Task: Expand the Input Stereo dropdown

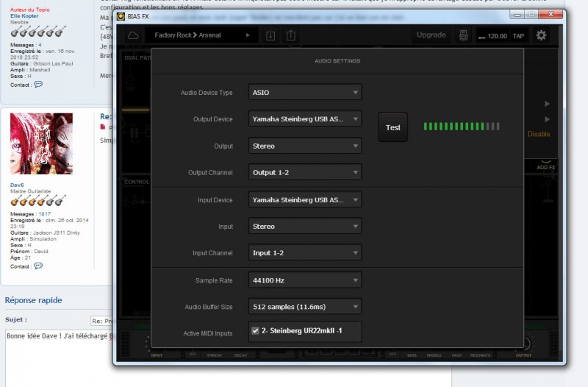Action: (305, 227)
